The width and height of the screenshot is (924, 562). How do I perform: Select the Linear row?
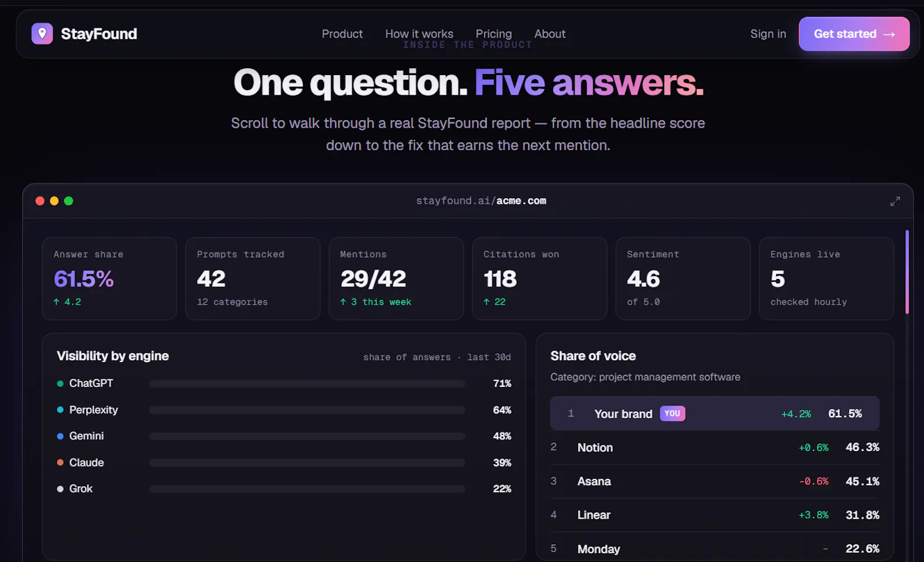tap(715, 515)
